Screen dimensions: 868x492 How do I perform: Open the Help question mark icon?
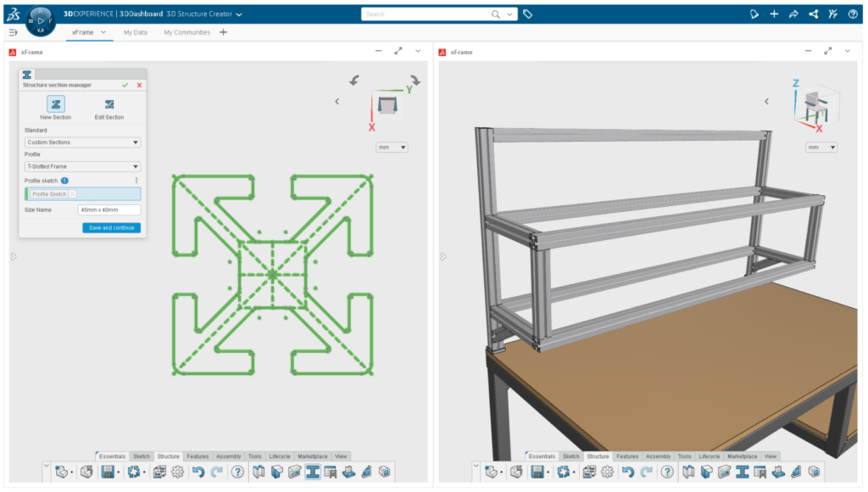[237, 472]
